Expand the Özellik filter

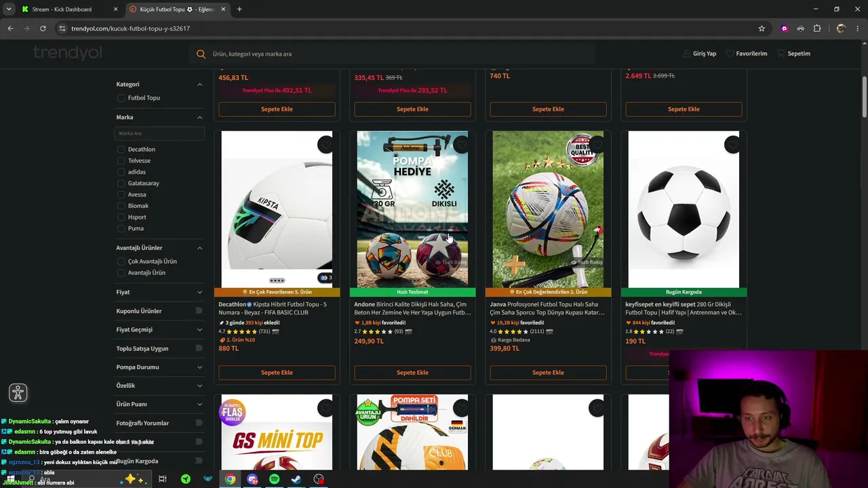199,386
